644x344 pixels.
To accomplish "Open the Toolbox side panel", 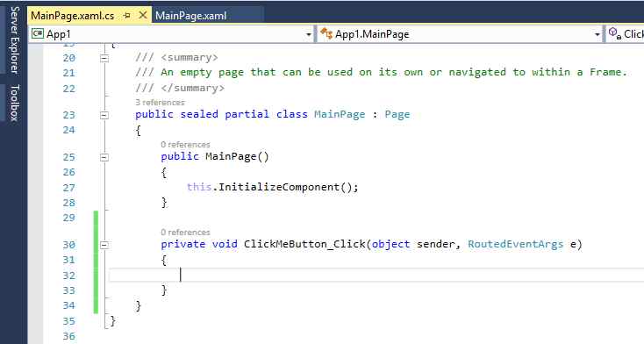I will pos(15,103).
